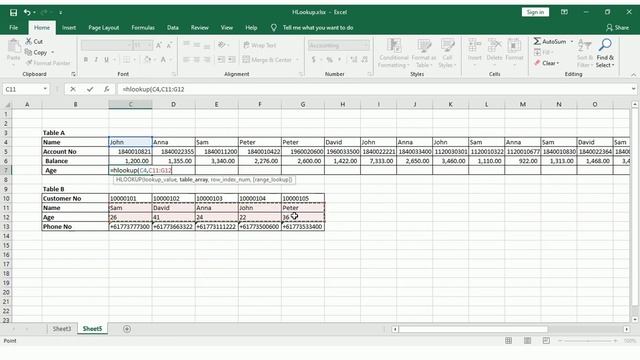Screen dimensions: 640x360
Task: Click the Tell me lightbulb icon
Action: (273, 27)
